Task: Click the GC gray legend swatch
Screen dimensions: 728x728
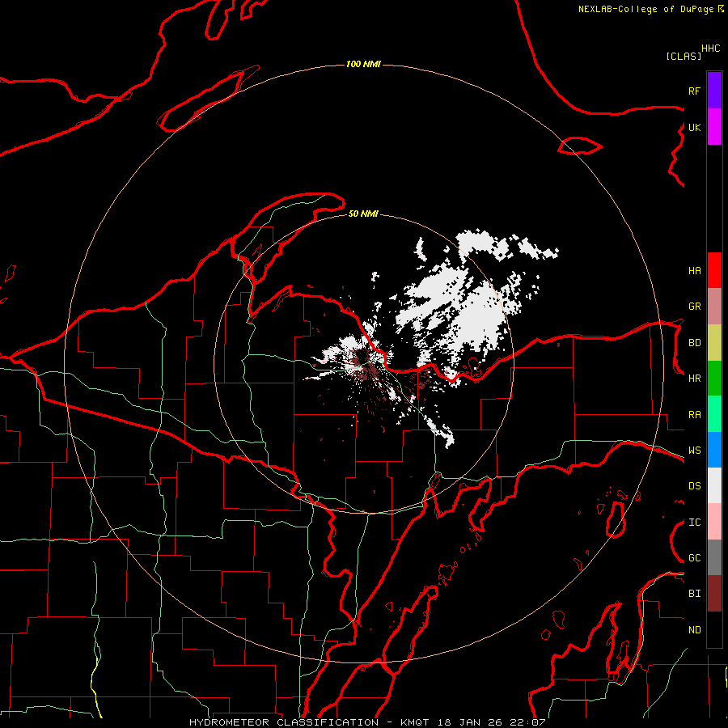Action: [714, 557]
